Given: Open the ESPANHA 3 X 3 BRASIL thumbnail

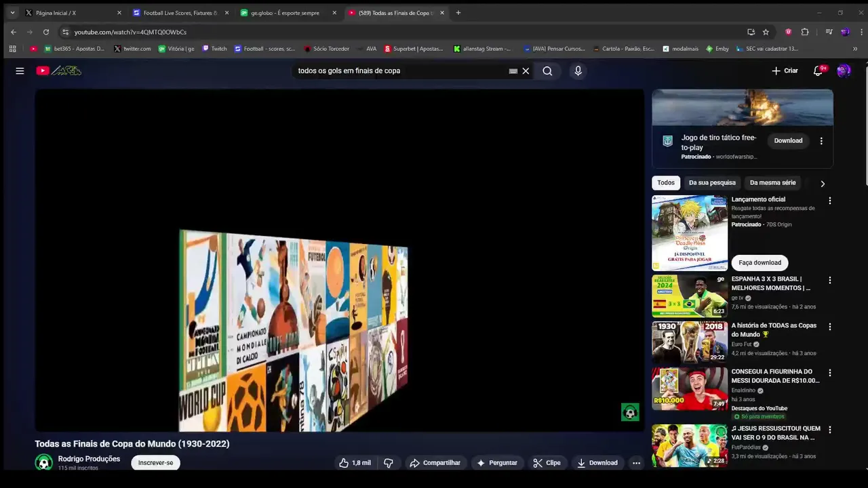Looking at the screenshot, I should coord(690,296).
